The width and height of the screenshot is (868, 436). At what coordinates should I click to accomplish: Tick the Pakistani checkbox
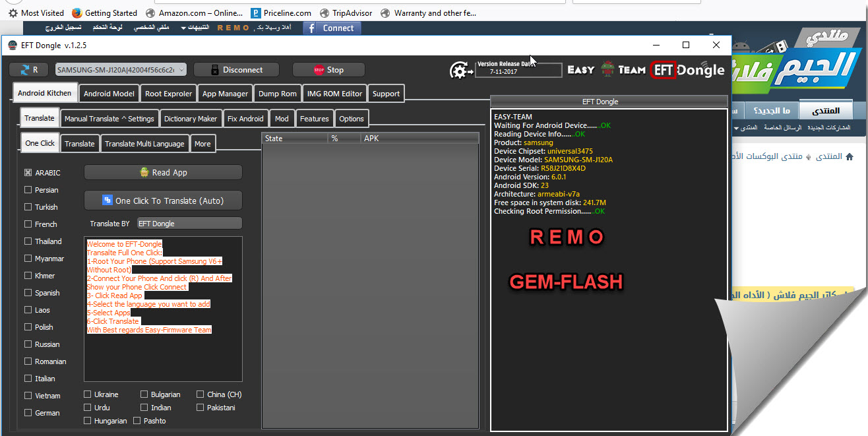click(x=201, y=408)
